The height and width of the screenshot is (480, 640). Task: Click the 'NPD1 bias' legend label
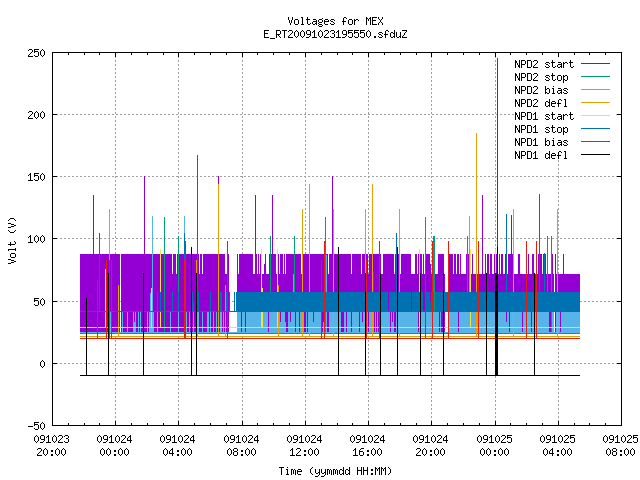(x=541, y=142)
